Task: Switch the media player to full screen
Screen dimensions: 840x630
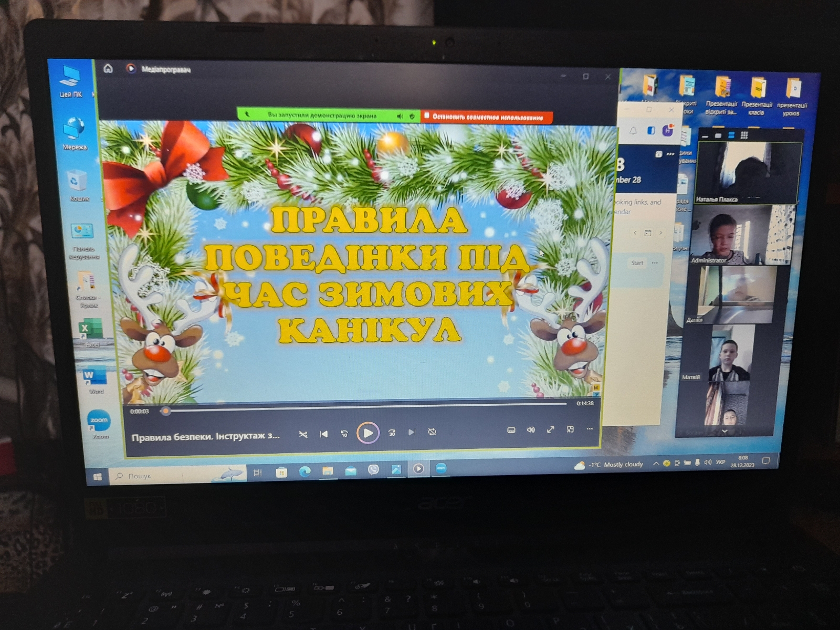Action: coord(551,429)
